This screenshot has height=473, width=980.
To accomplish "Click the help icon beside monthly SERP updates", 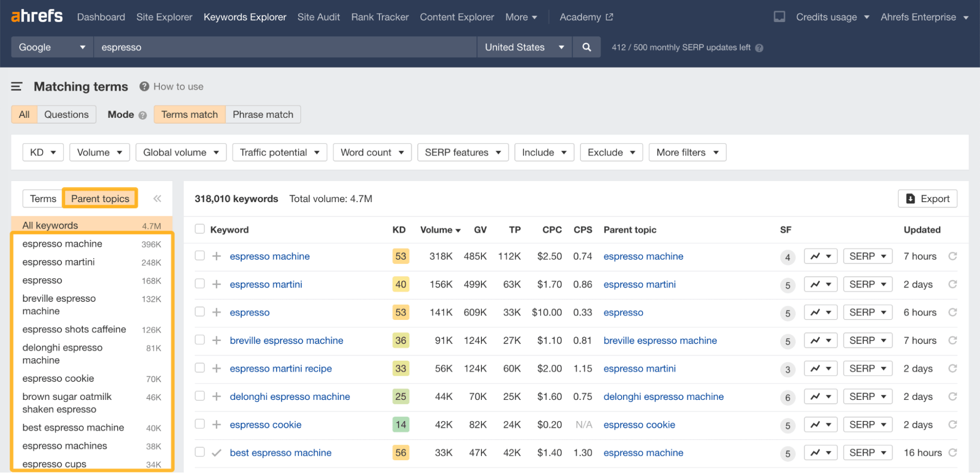I will coord(759,48).
